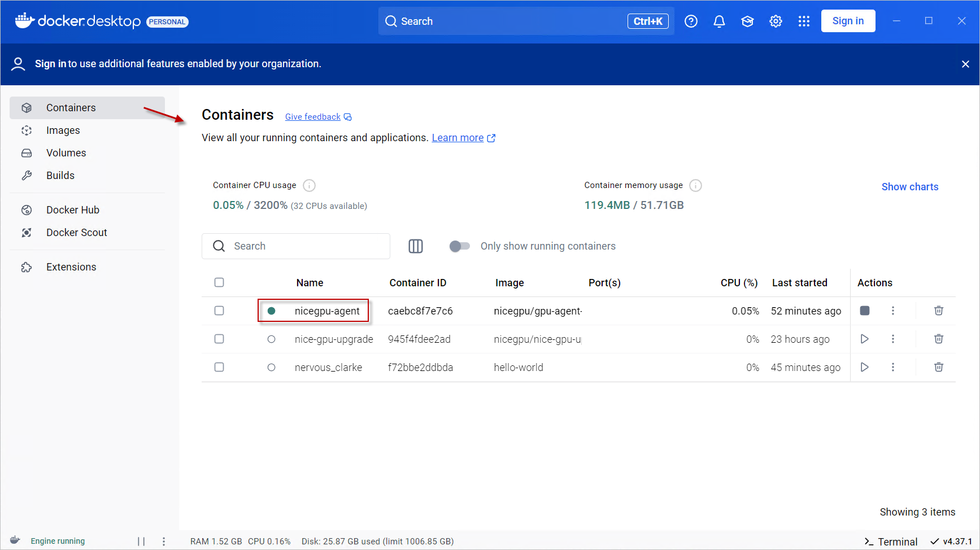Screen dimensions: 980x550
Task: Stop the nicegpu-agent container
Action: pyautogui.click(x=864, y=311)
